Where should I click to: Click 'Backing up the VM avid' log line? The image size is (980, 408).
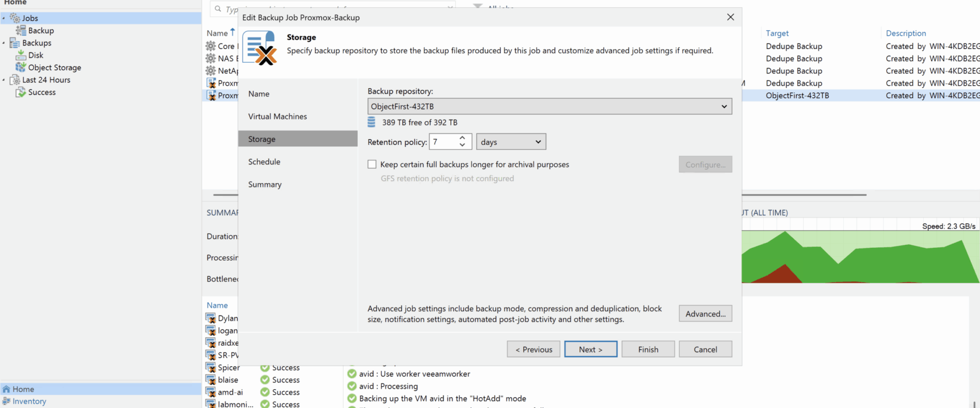pos(443,398)
